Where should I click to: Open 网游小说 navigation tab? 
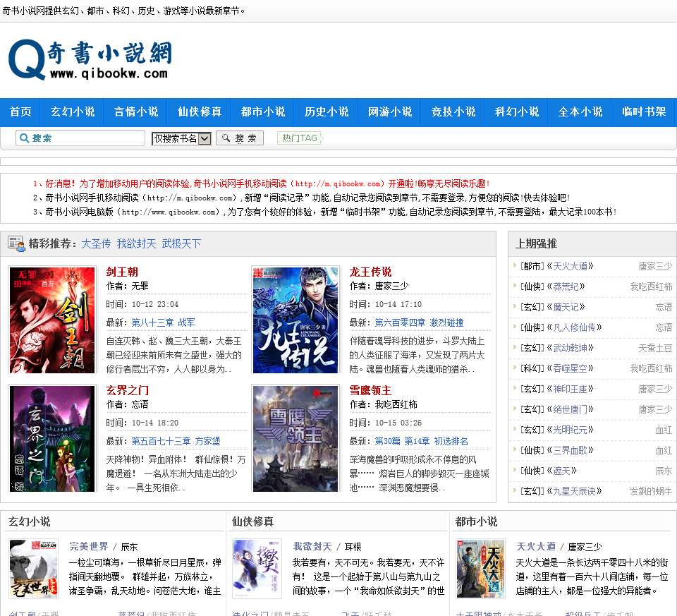point(390,112)
